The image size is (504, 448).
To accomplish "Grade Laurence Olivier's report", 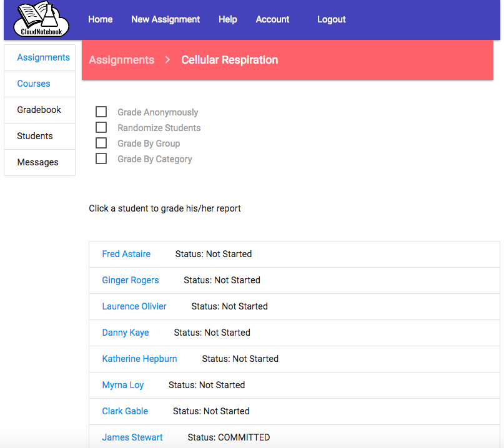I will coord(134,306).
